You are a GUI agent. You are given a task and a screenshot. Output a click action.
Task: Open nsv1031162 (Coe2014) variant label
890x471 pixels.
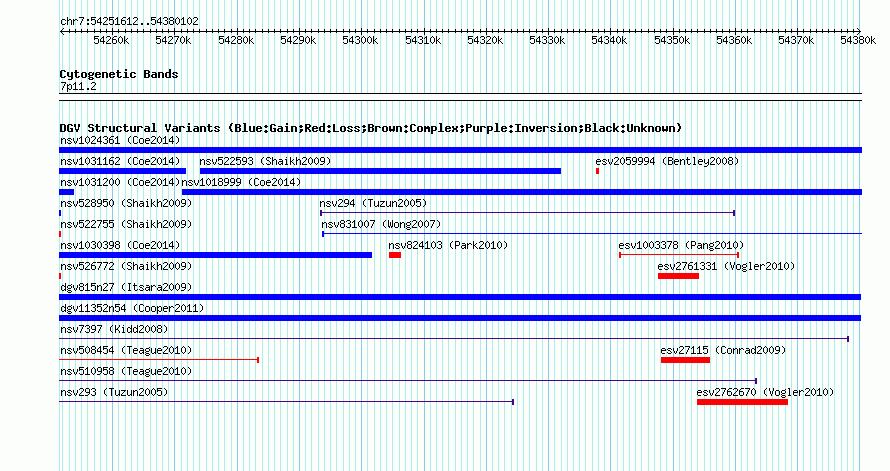tap(120, 161)
